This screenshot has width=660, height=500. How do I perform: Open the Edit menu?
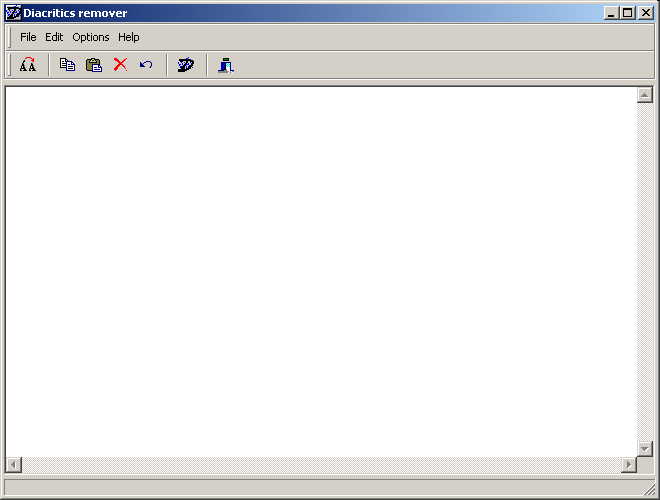coord(54,37)
